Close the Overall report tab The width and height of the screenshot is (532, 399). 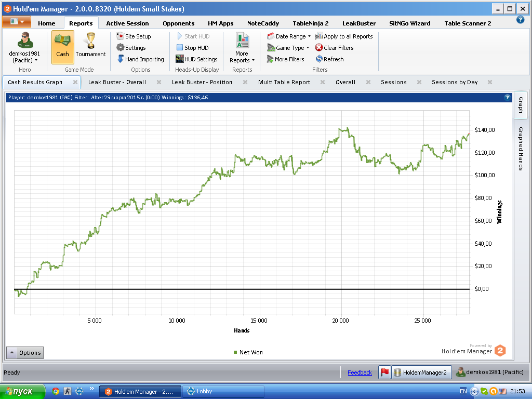(x=368, y=82)
